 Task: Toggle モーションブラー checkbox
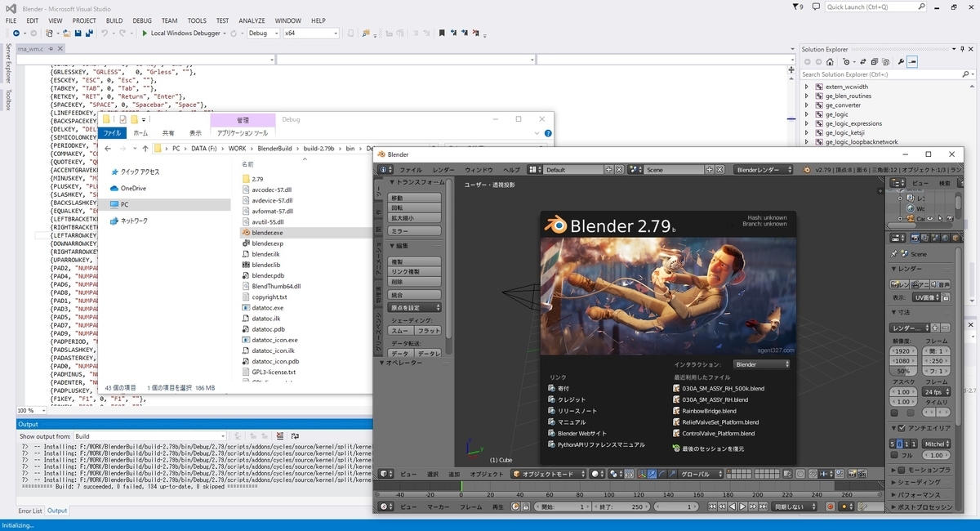902,471
